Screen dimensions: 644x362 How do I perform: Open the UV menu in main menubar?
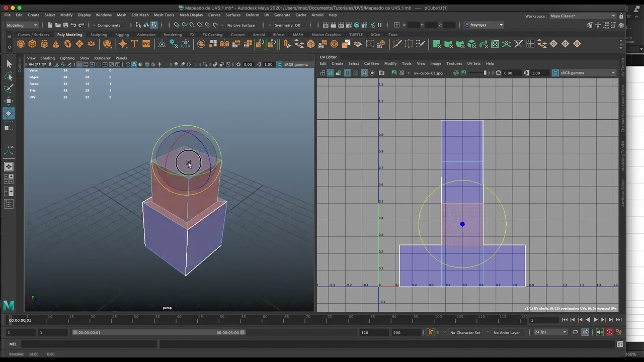(x=267, y=15)
